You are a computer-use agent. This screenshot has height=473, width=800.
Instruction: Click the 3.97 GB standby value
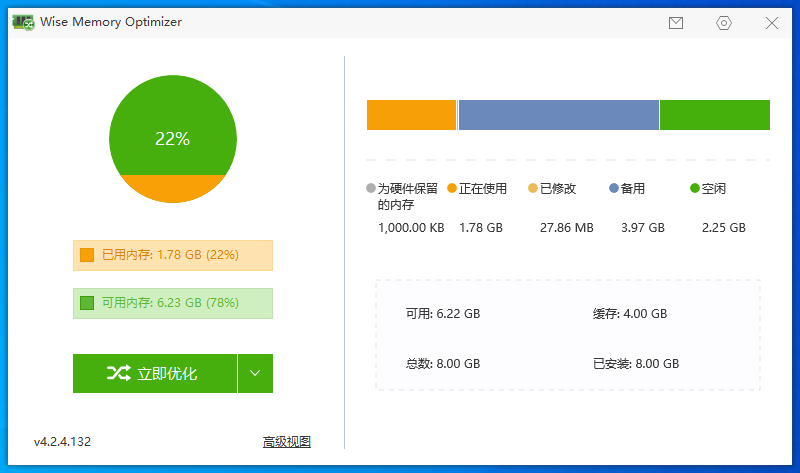point(643,228)
